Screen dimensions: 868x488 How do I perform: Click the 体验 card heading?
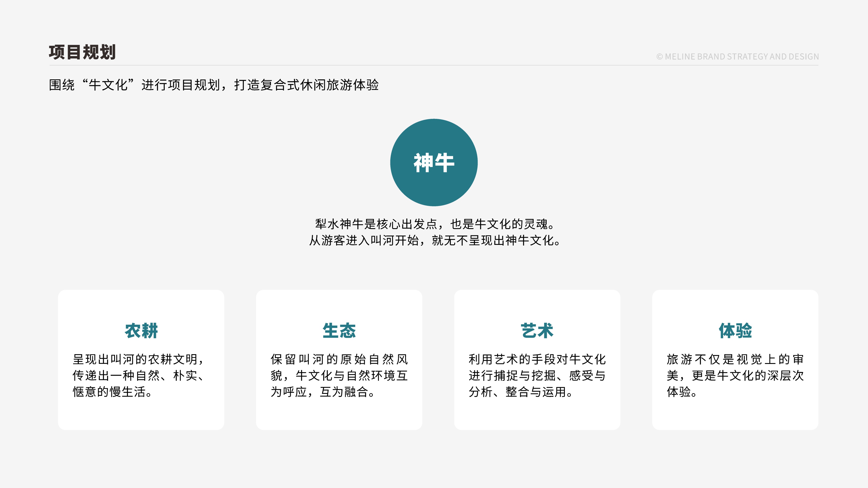click(735, 330)
